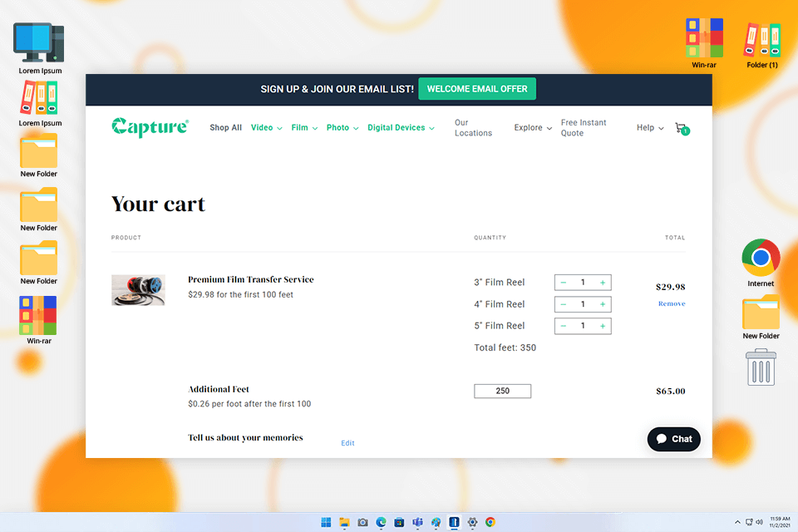Increase the 5" Film Reel quantity
The width and height of the screenshot is (798, 532).
click(603, 326)
